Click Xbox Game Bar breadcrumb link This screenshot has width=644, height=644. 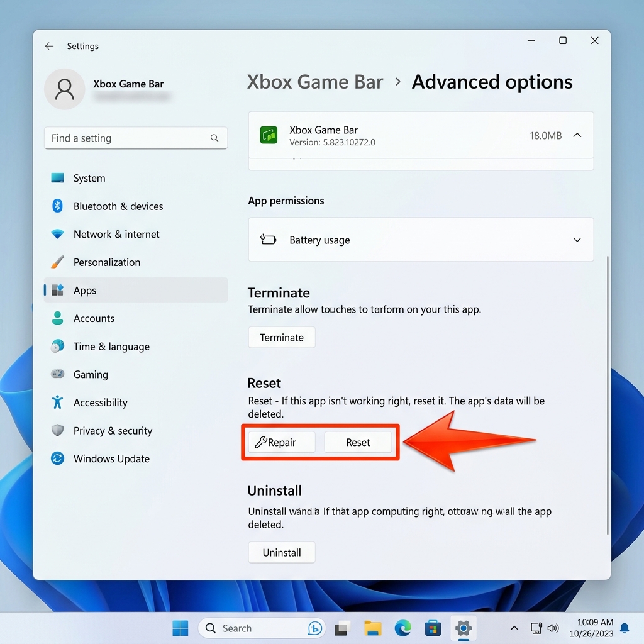coord(315,82)
